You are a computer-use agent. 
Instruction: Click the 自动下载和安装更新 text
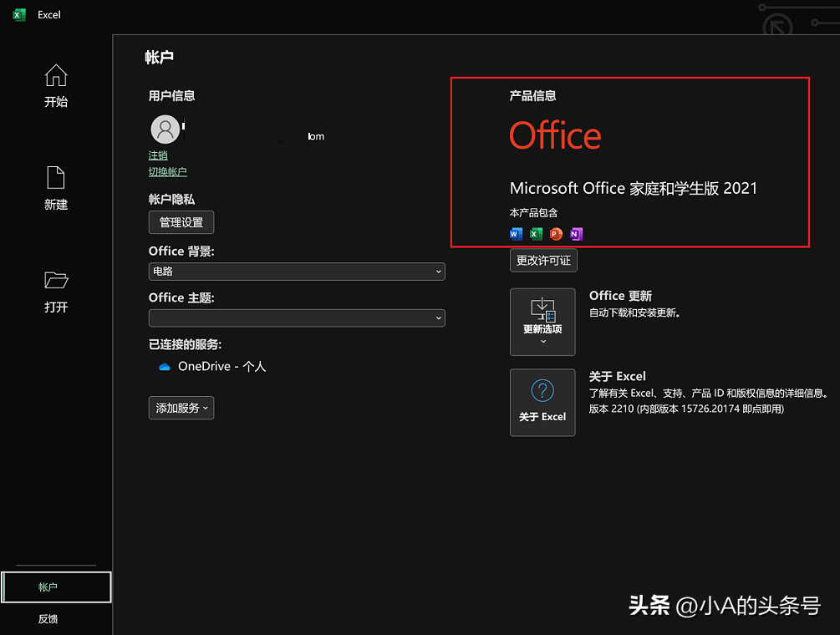tap(634, 312)
